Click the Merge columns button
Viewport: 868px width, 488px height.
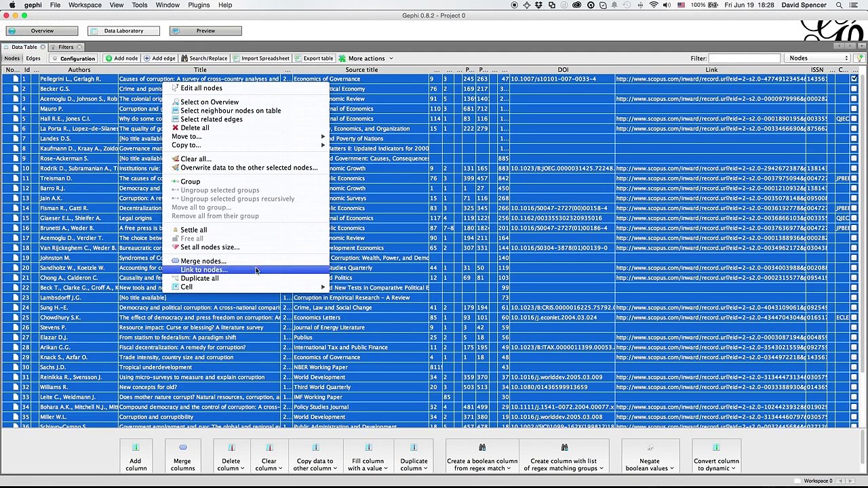coord(182,456)
